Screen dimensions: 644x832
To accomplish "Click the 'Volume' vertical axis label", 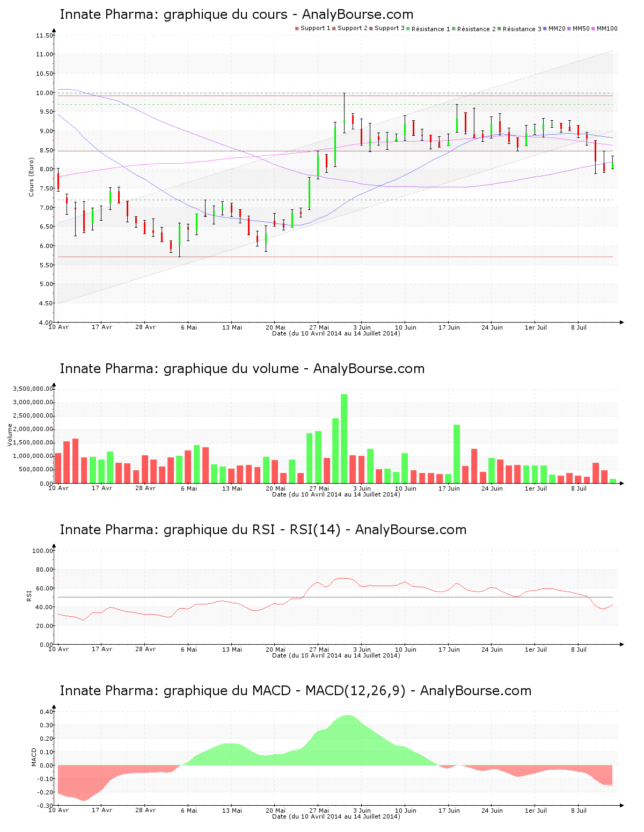I will (10, 435).
